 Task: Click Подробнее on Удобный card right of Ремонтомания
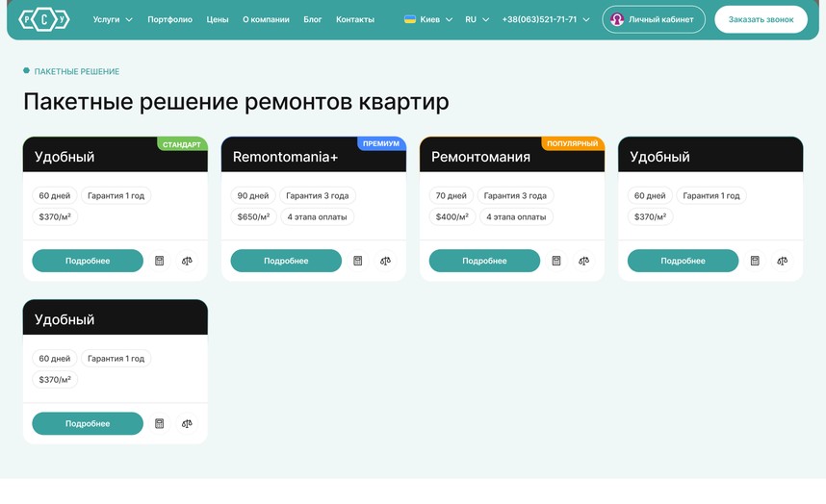683,261
